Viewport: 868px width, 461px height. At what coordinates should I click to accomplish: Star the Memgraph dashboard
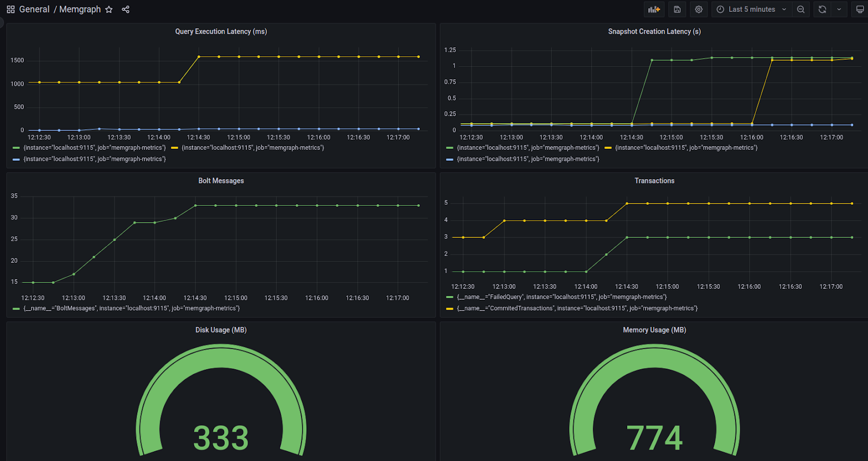[109, 9]
